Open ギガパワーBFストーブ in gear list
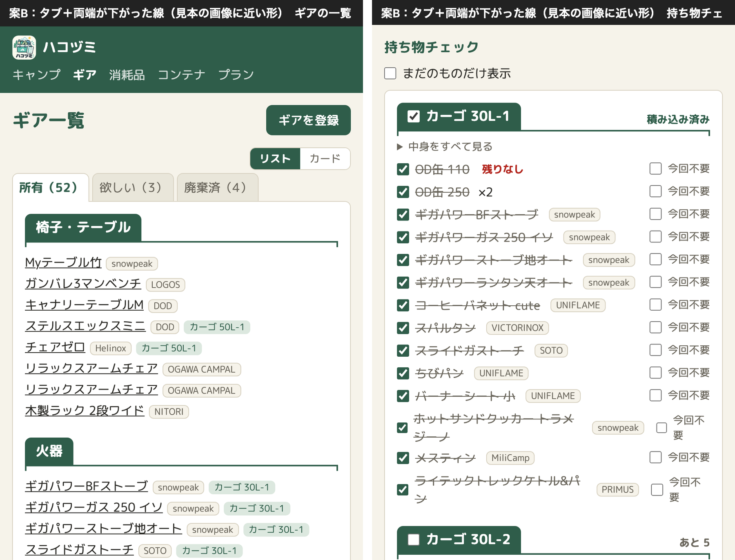Viewport: 735px width, 560px height. [86, 486]
